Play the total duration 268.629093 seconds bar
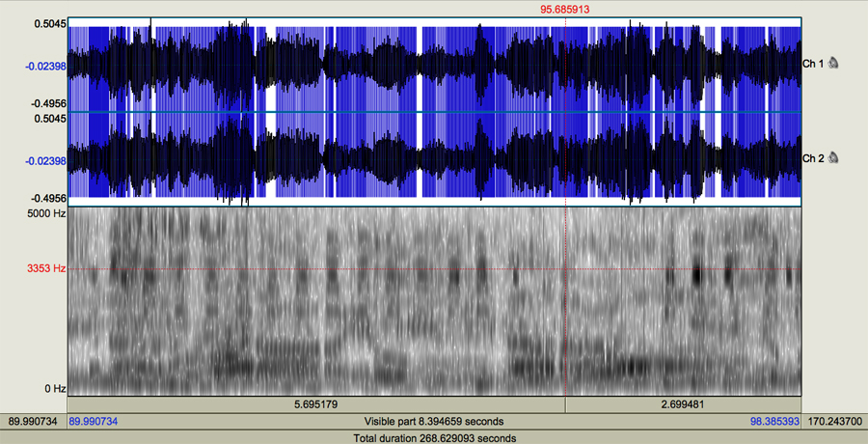Screen dimensions: 868x444 [434, 438]
